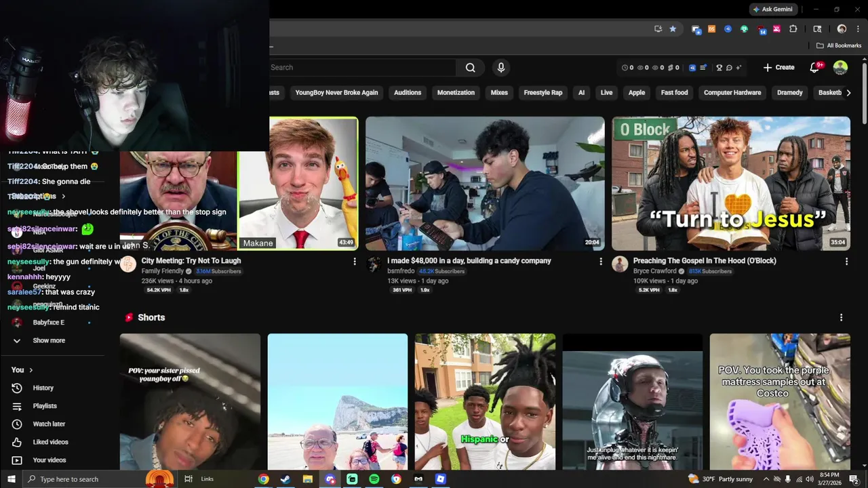
Task: Open bsmfredo channel link
Action: [x=400, y=271]
